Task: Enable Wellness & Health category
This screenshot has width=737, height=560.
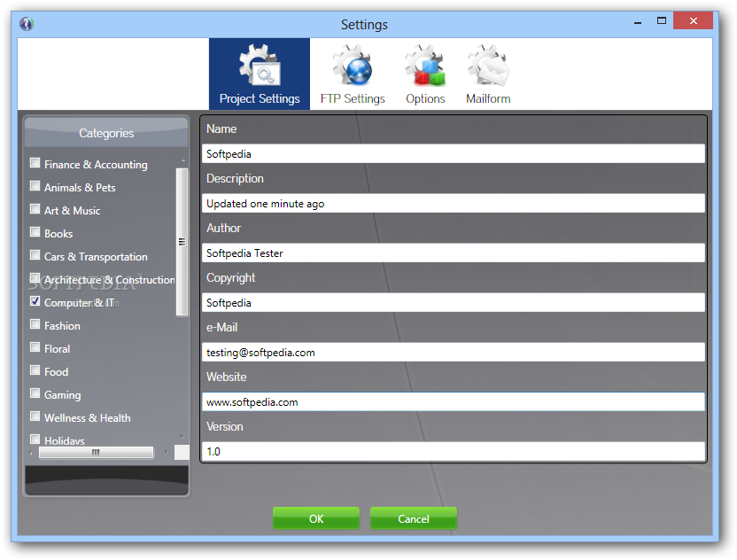Action: 35,416
